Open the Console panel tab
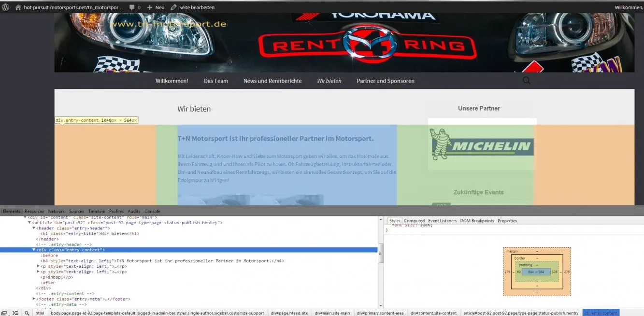644x316 pixels. [x=152, y=211]
